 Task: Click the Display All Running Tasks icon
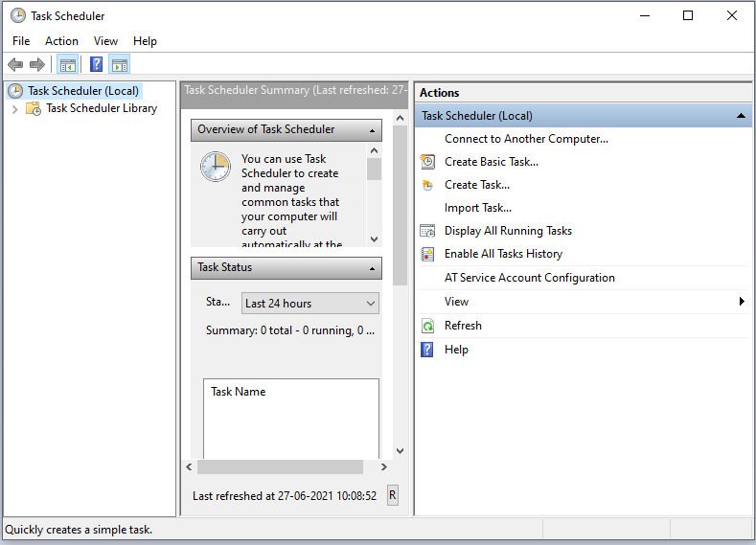tap(427, 231)
